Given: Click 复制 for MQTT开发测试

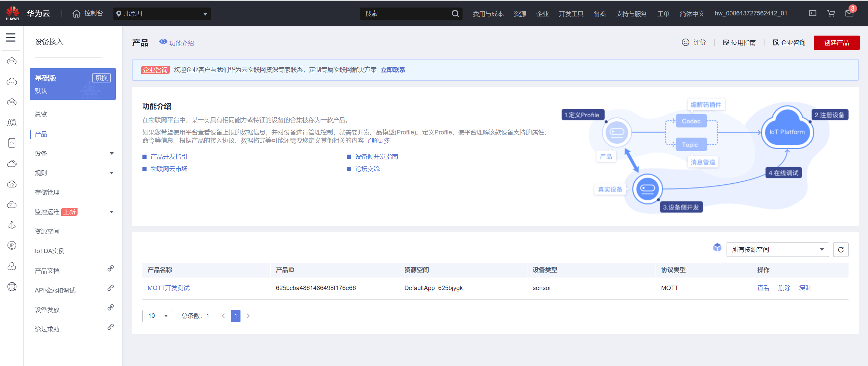Looking at the screenshot, I should point(805,288).
